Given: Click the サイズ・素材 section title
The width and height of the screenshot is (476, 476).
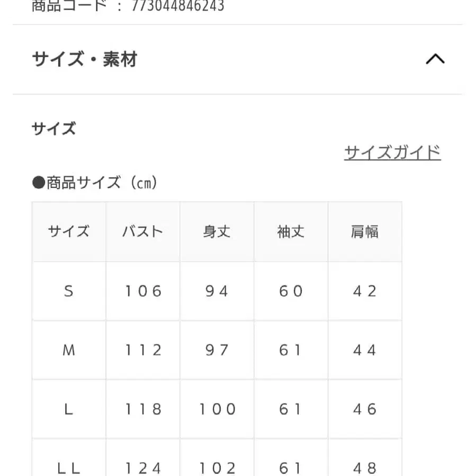Looking at the screenshot, I should pyautogui.click(x=84, y=59).
